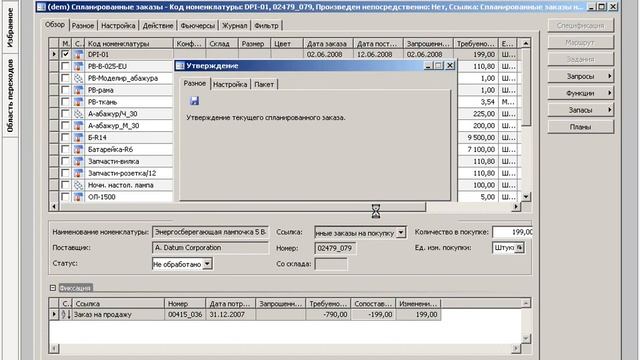This screenshot has width=640, height=360.
Task: Check the РВ-Моделир_абажура row checkbox
Action: point(65,78)
